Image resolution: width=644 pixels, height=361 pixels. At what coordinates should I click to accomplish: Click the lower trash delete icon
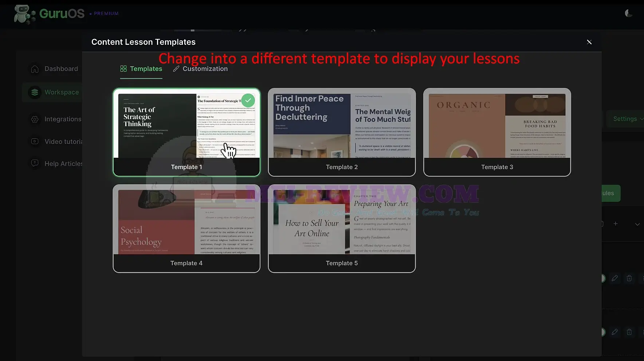[x=629, y=332]
